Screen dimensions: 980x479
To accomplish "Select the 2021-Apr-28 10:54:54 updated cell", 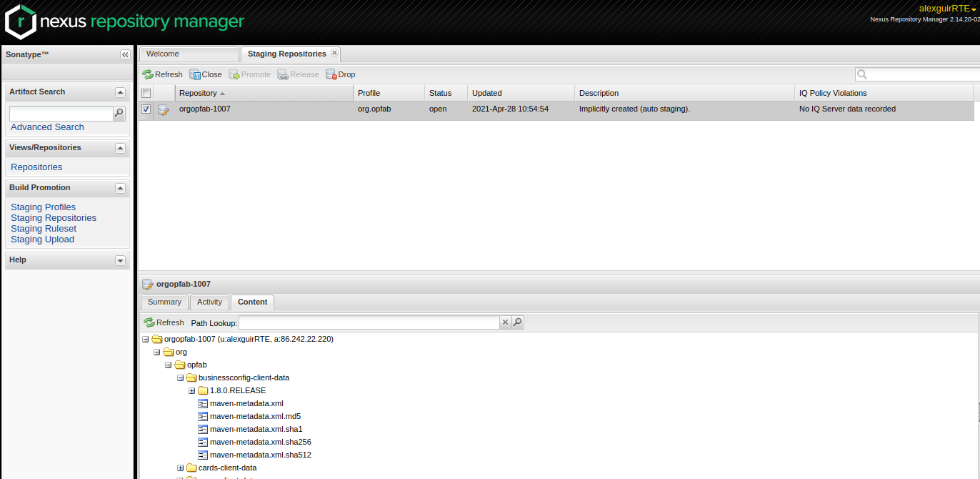I will pyautogui.click(x=510, y=109).
